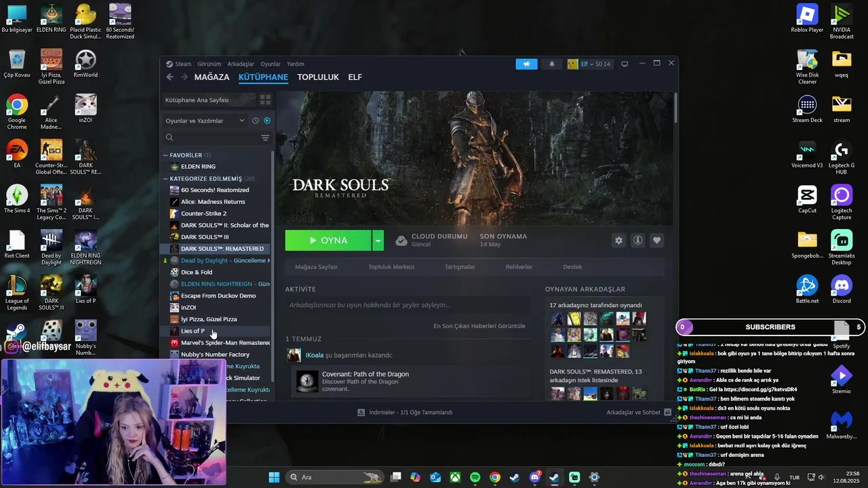Select Dead by Daylight in library list

click(216, 261)
